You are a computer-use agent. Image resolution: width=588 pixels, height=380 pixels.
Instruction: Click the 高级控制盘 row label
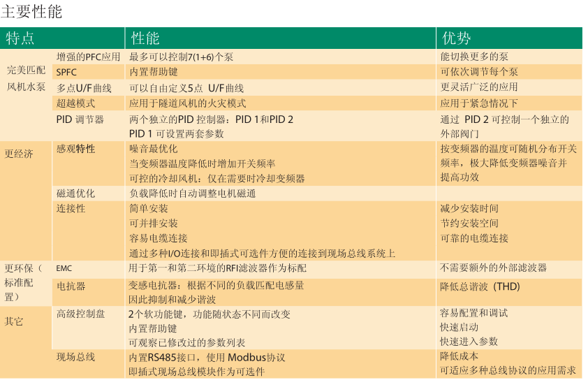80,314
